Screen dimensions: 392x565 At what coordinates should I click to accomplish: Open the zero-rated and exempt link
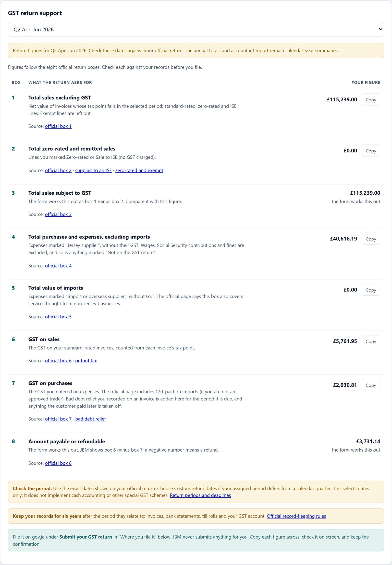tap(139, 170)
